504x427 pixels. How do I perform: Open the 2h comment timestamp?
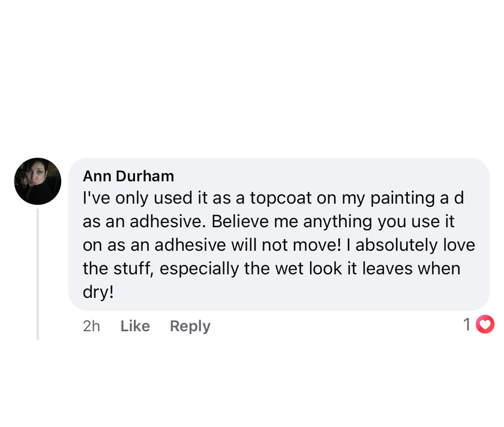point(91,326)
